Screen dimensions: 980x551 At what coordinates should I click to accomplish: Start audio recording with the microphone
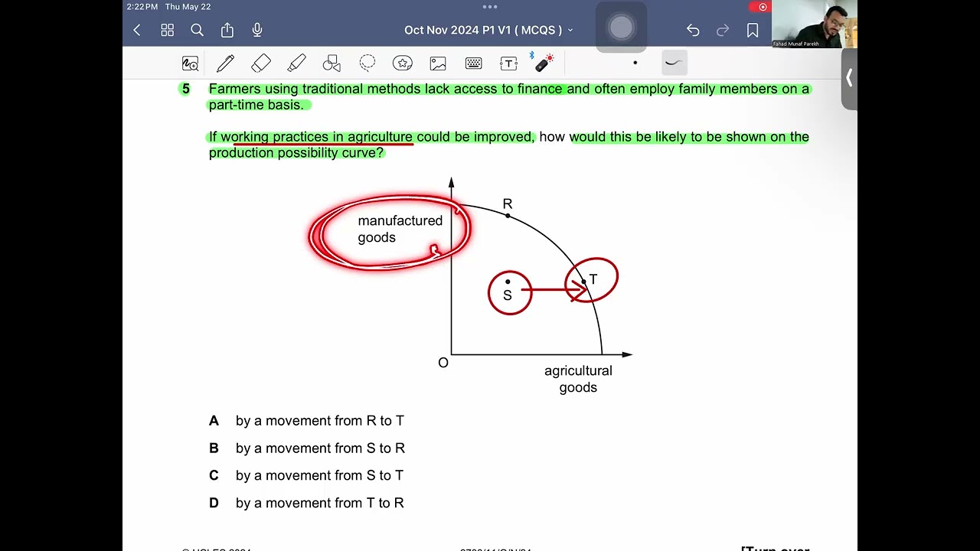pyautogui.click(x=257, y=30)
